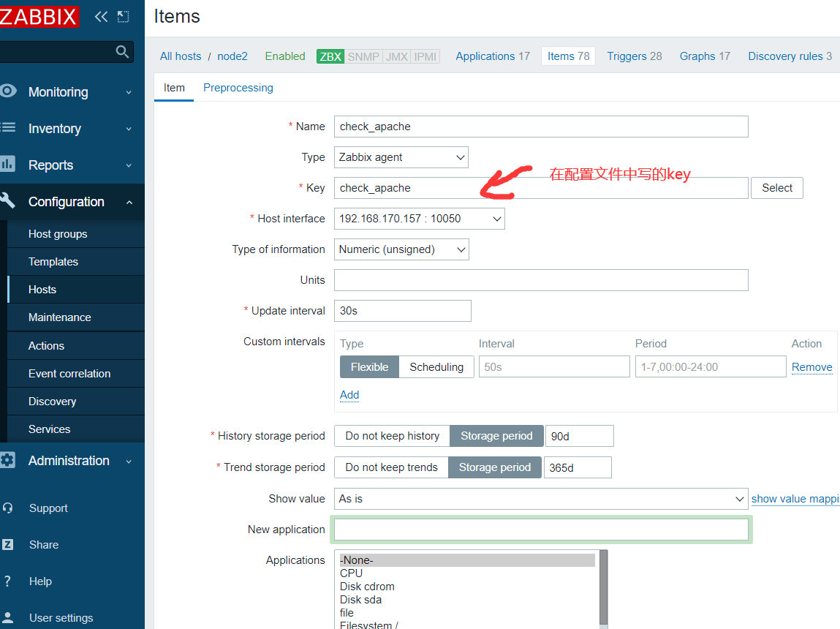Open Maintenance in Configuration menu
The width and height of the screenshot is (840, 629).
76,317
